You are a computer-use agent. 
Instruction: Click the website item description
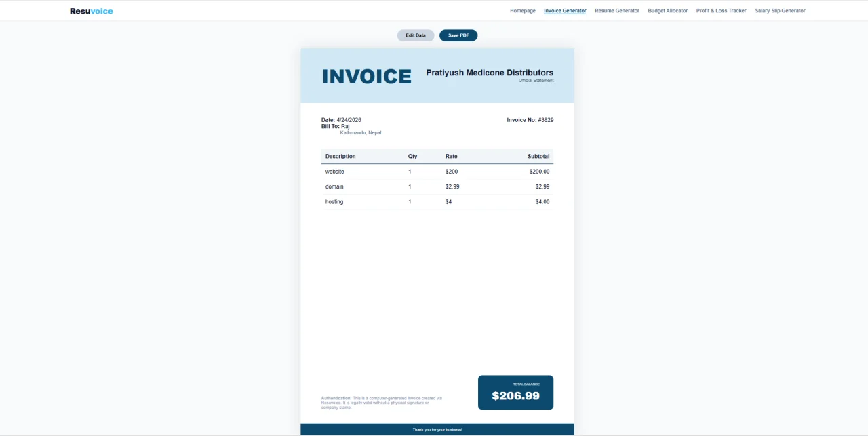coord(335,172)
